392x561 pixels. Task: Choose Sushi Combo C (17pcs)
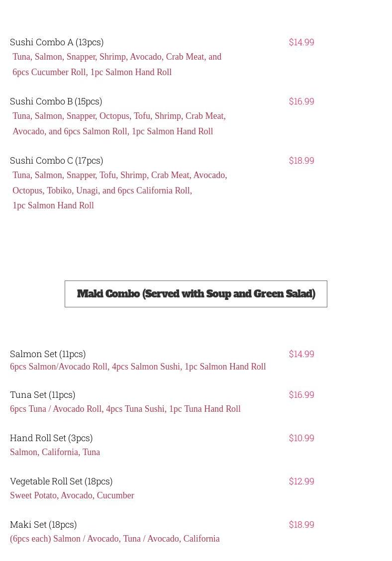[x=57, y=160]
